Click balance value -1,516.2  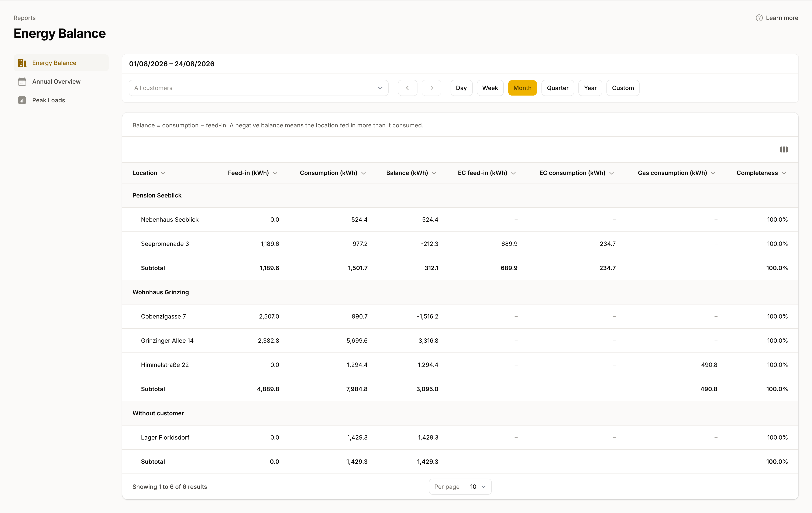427,316
